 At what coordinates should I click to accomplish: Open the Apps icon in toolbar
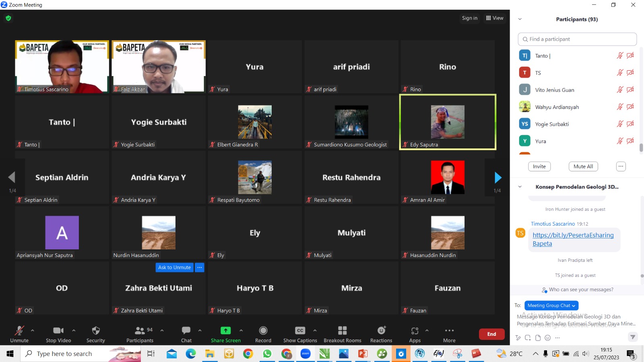click(x=415, y=331)
